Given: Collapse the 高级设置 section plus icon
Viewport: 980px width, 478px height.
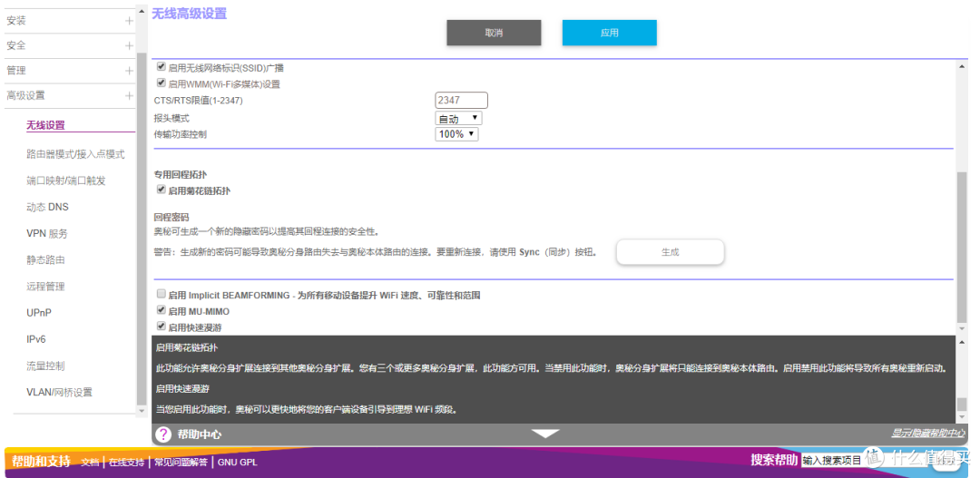Looking at the screenshot, I should point(129,95).
